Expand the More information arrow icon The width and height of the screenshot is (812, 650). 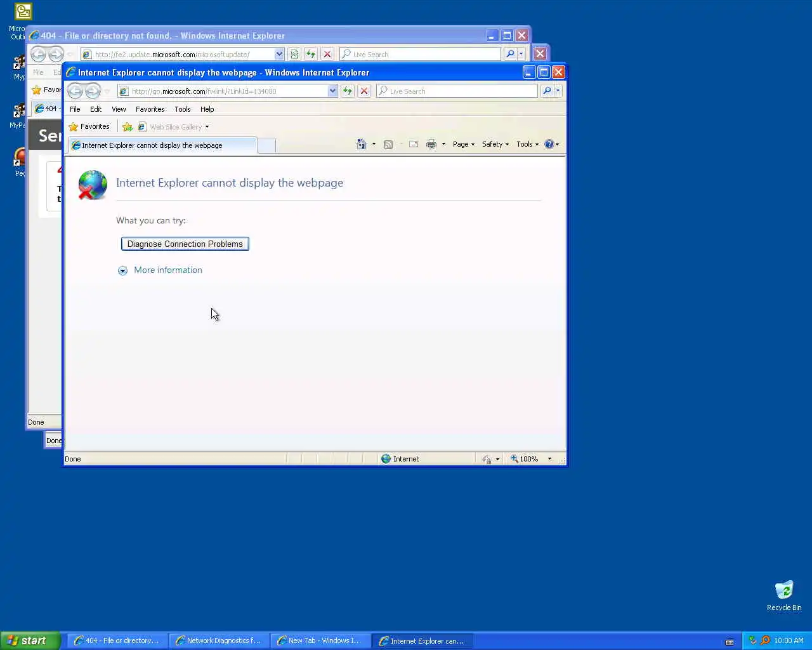click(x=122, y=270)
